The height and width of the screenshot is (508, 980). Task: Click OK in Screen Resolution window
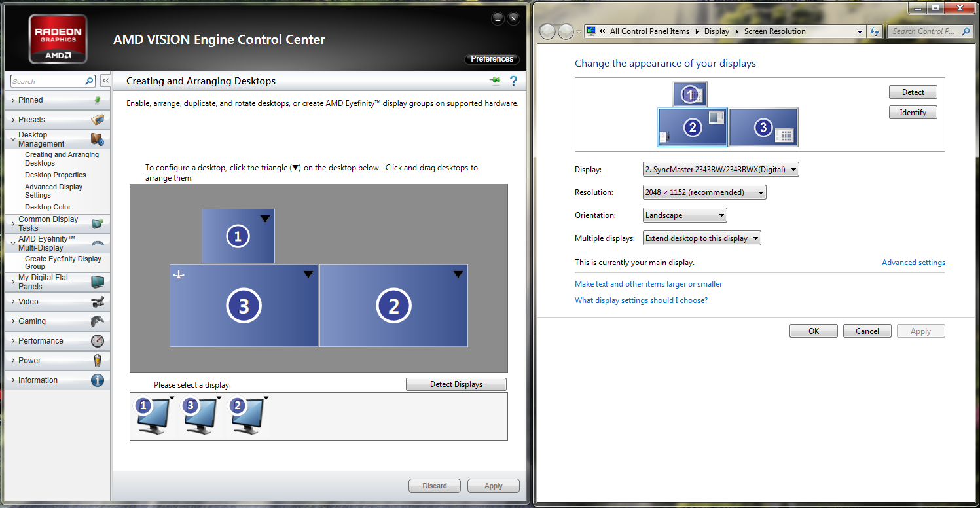pyautogui.click(x=814, y=331)
